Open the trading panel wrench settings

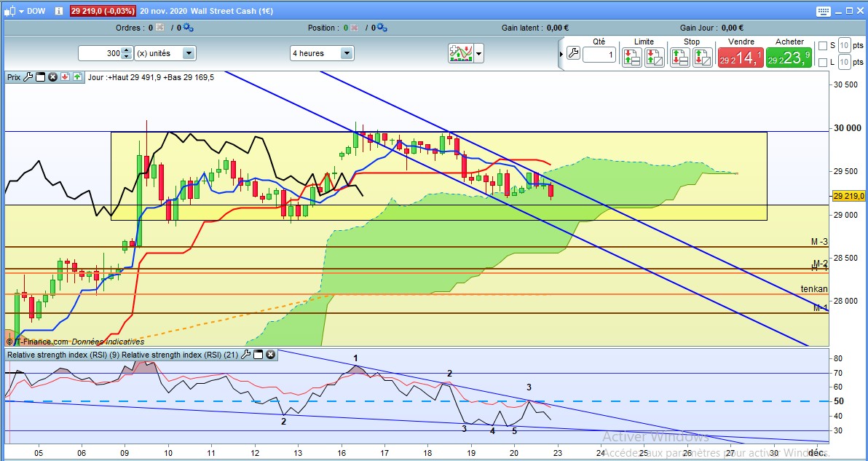point(573,54)
